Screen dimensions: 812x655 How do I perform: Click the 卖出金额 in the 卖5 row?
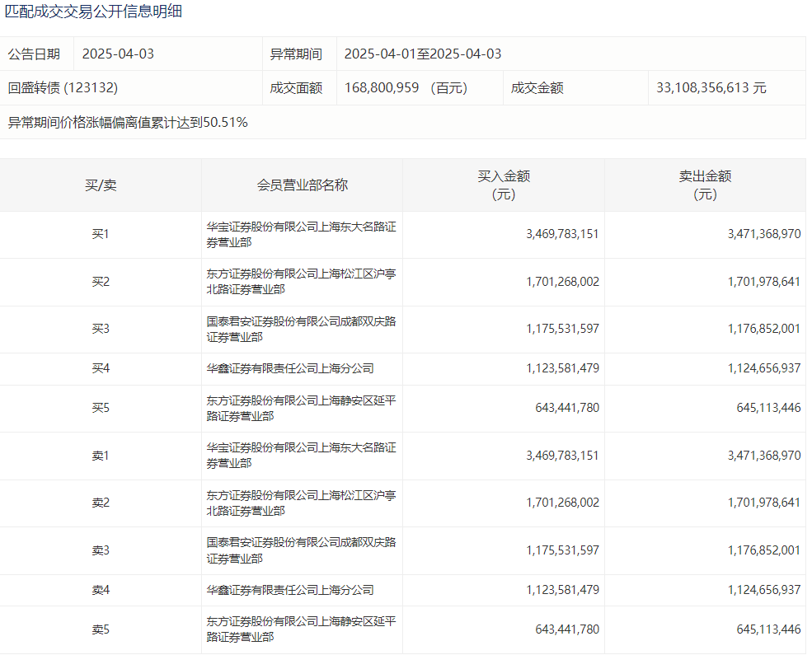[768, 629]
